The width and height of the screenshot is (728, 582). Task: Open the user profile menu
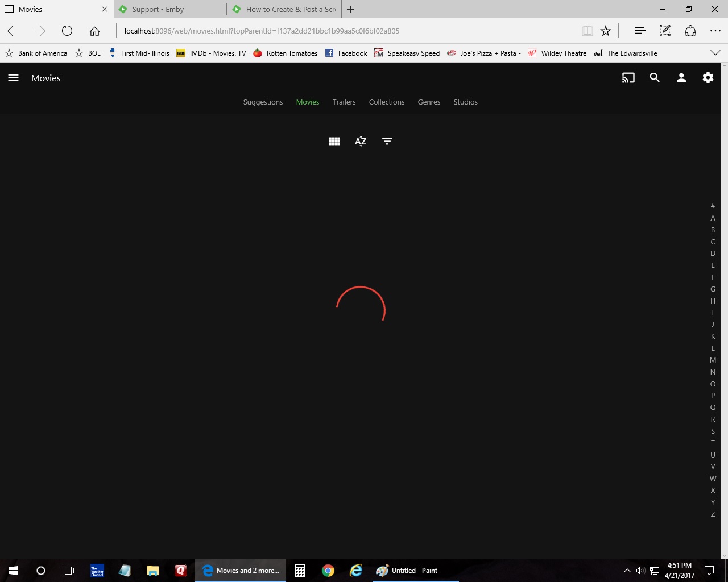[681, 78]
